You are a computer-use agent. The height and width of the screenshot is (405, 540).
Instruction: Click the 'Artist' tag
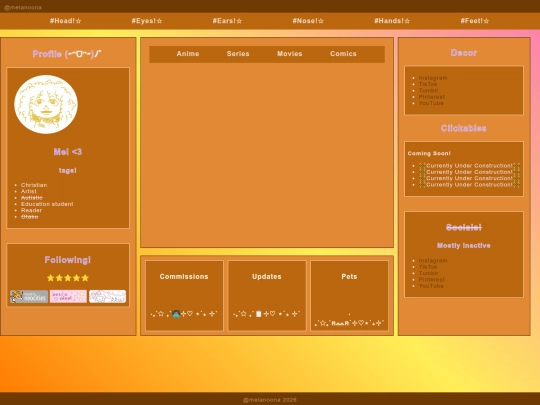29,191
